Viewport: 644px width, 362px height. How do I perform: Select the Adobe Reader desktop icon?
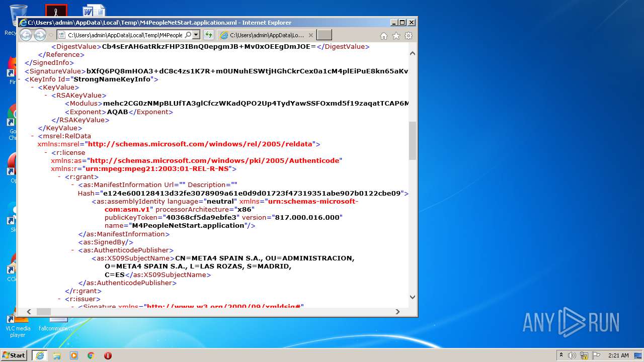pyautogui.click(x=56, y=10)
